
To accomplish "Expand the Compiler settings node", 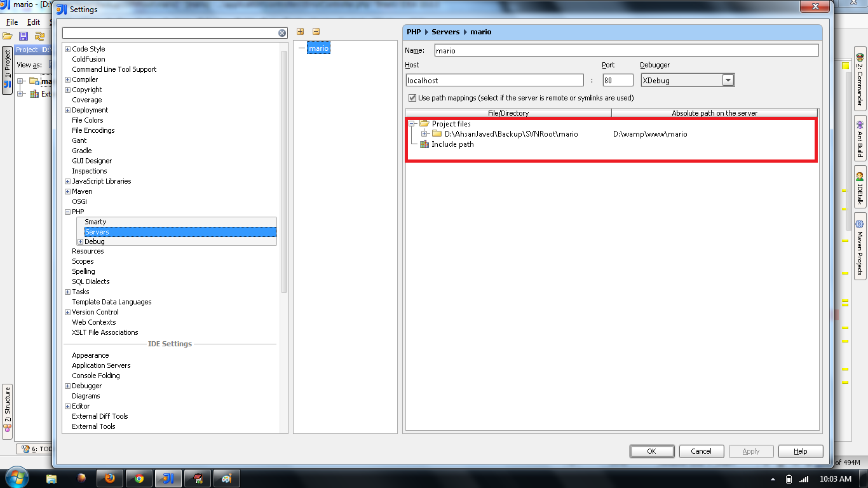I will click(x=67, y=79).
